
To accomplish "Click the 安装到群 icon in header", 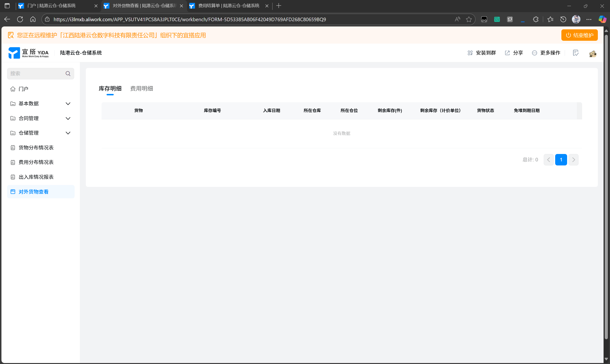I will tap(470, 53).
